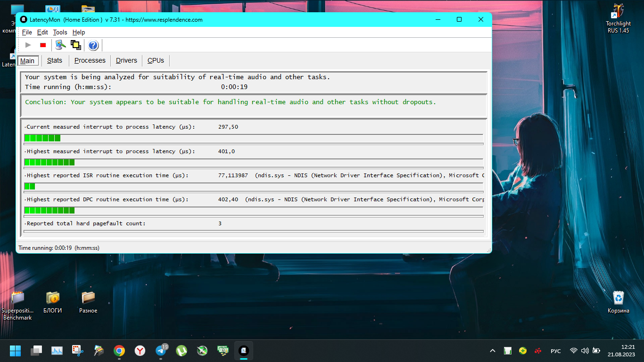
Task: Switch to the CPUs tab
Action: click(156, 60)
